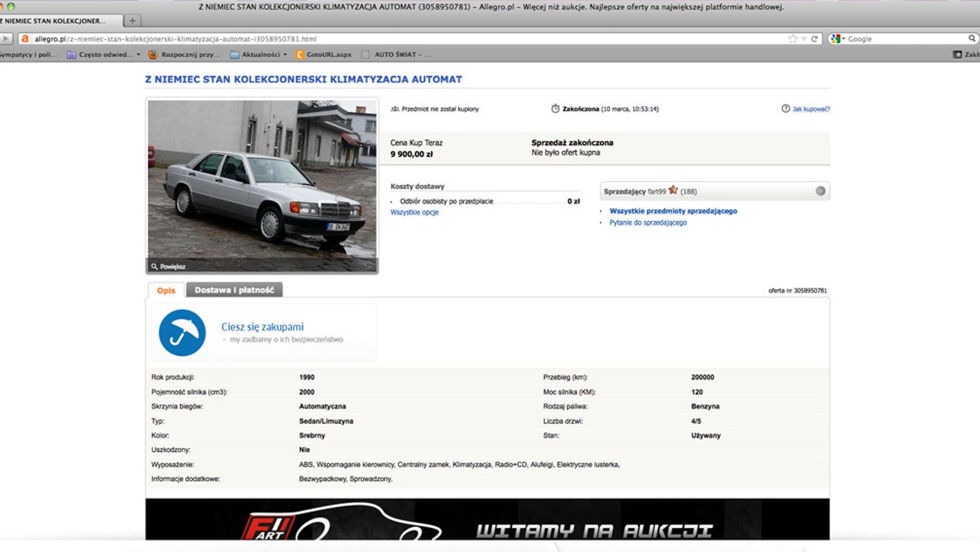
Task: Switch to 'Dostawa i płatność' tab
Action: pyautogui.click(x=234, y=290)
